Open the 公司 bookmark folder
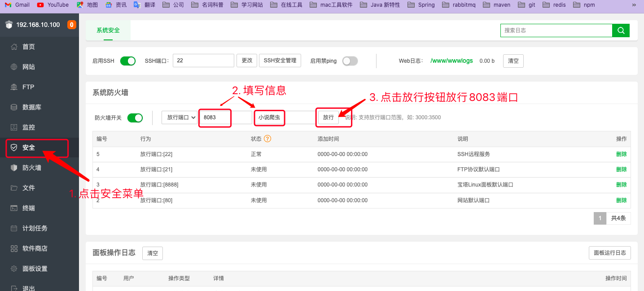The width and height of the screenshot is (644, 291). (173, 5)
